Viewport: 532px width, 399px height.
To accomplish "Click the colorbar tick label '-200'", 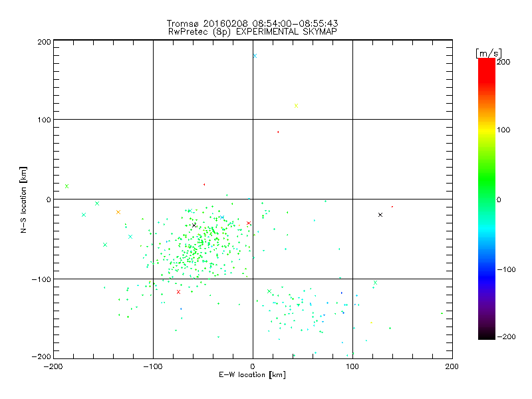I will pyautogui.click(x=506, y=336).
